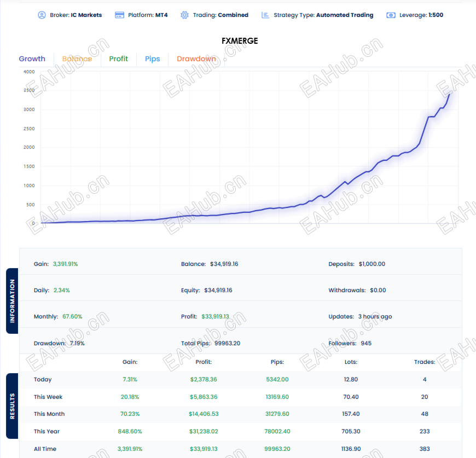Select the This Week row label

[48, 397]
